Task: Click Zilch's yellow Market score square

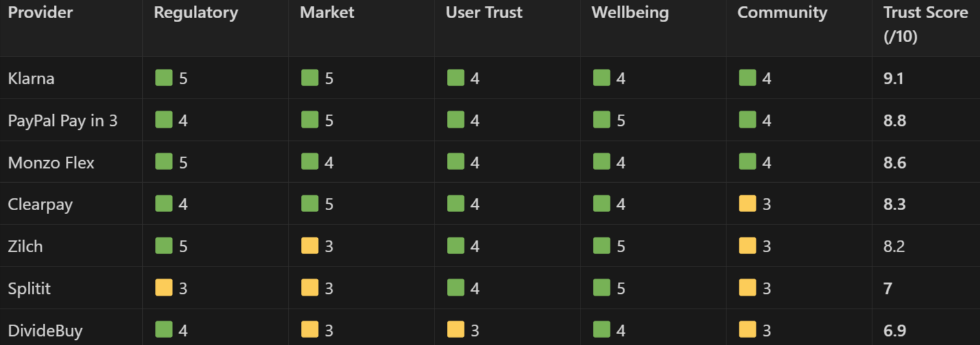Action: 309,246
